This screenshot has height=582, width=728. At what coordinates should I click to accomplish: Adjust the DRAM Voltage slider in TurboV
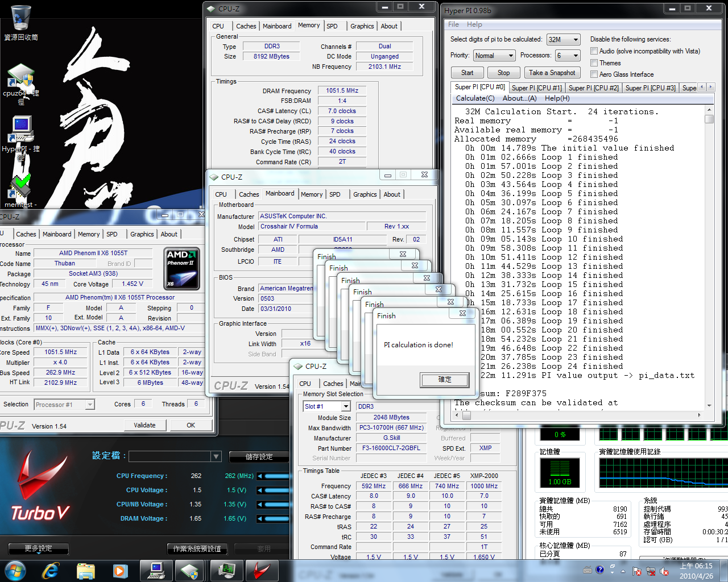(x=277, y=518)
